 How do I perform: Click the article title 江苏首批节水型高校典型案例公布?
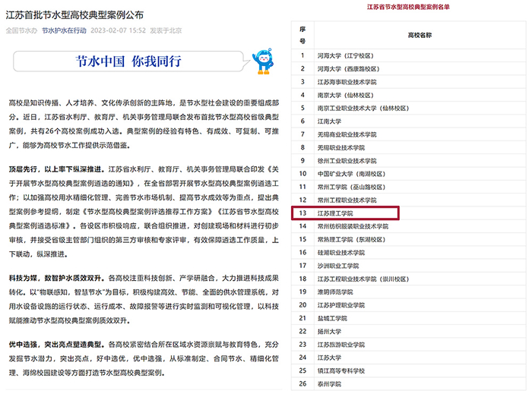[x=74, y=14]
